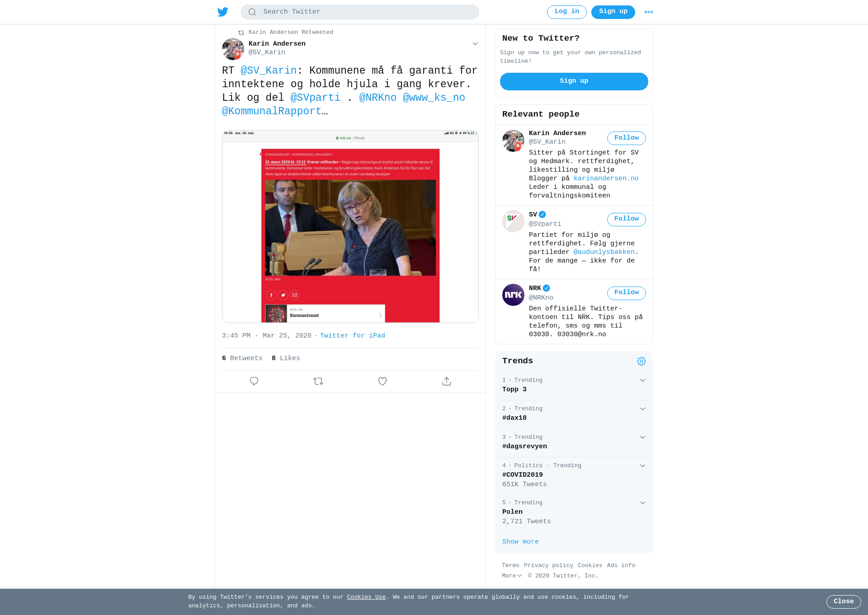Open the #dagsrevyen trending item

click(574, 442)
